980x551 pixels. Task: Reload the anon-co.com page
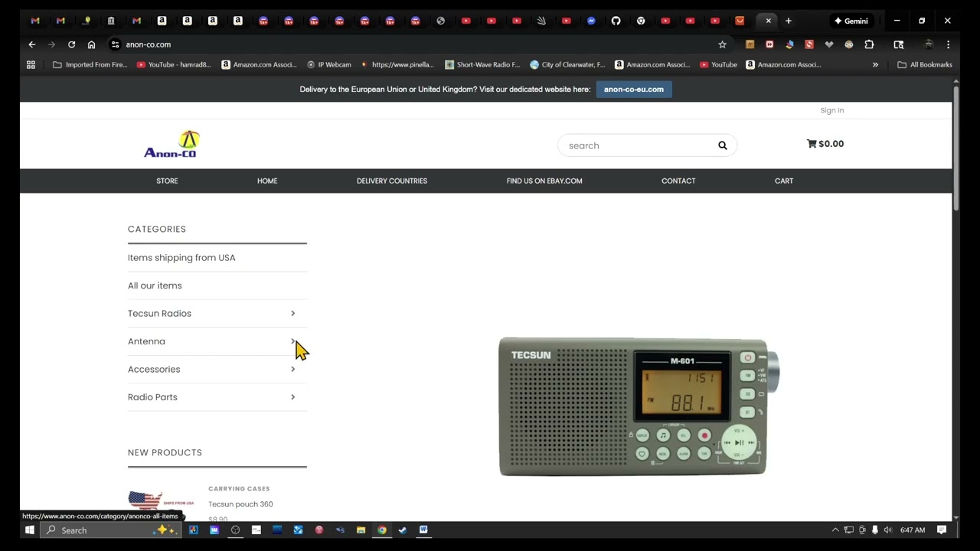(71, 44)
